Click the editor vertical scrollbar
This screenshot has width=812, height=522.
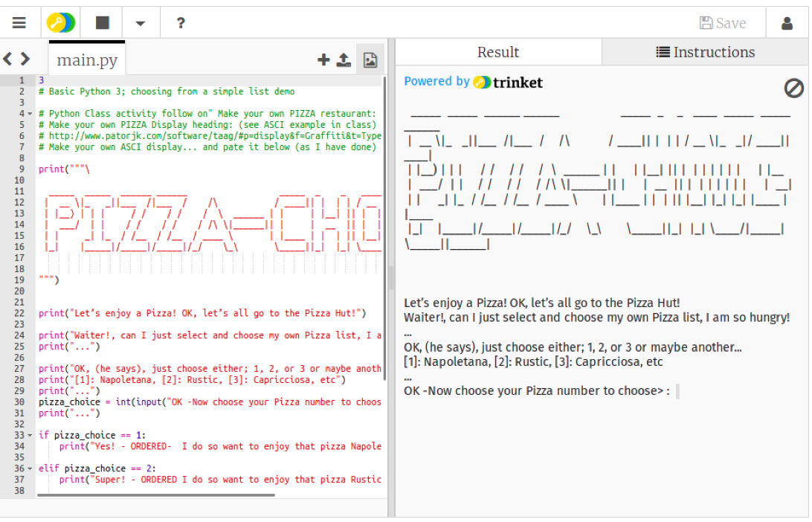coord(384,228)
